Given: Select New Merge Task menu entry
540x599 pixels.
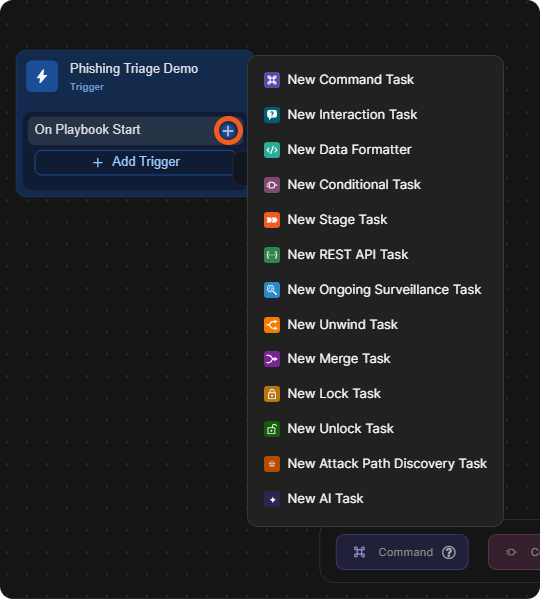Looking at the screenshot, I should tap(375, 359).
